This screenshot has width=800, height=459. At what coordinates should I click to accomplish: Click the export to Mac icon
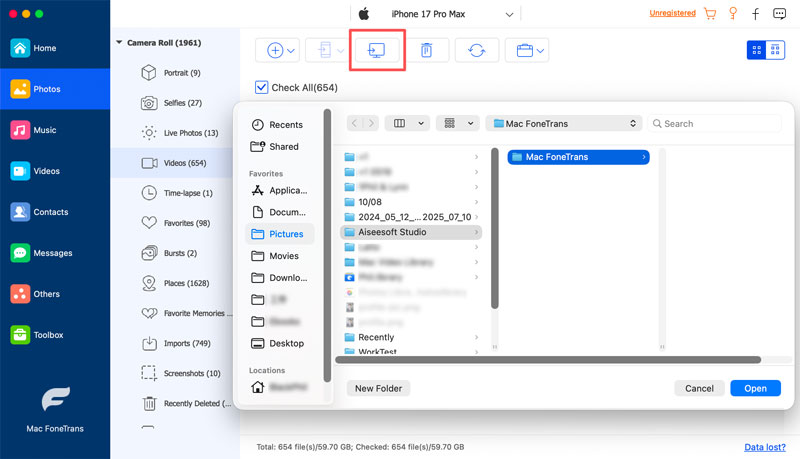[377, 50]
